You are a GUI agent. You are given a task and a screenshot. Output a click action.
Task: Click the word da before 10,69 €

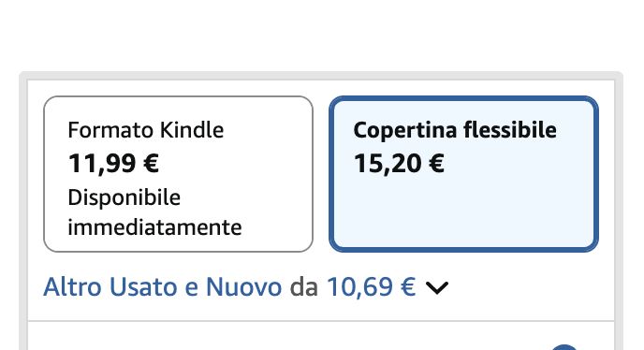click(304, 286)
